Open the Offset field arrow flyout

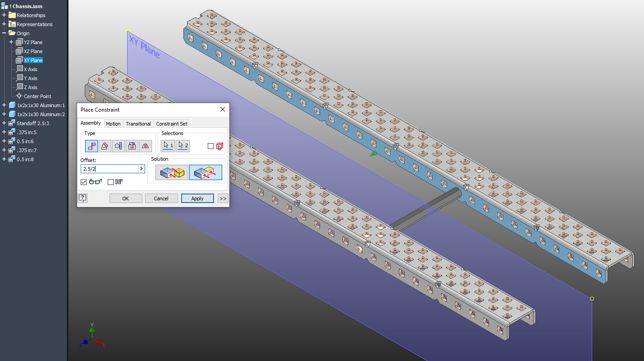coord(141,169)
